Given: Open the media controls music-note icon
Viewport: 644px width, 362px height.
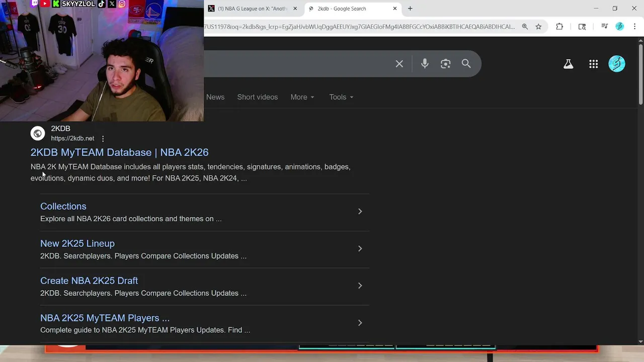Looking at the screenshot, I should click(605, 27).
